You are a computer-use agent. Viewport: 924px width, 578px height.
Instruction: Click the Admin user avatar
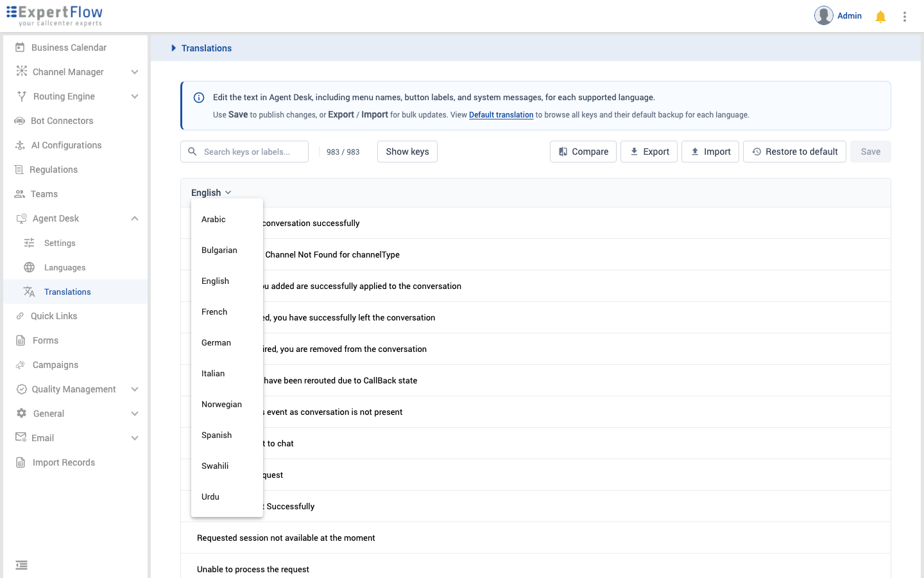click(x=824, y=15)
